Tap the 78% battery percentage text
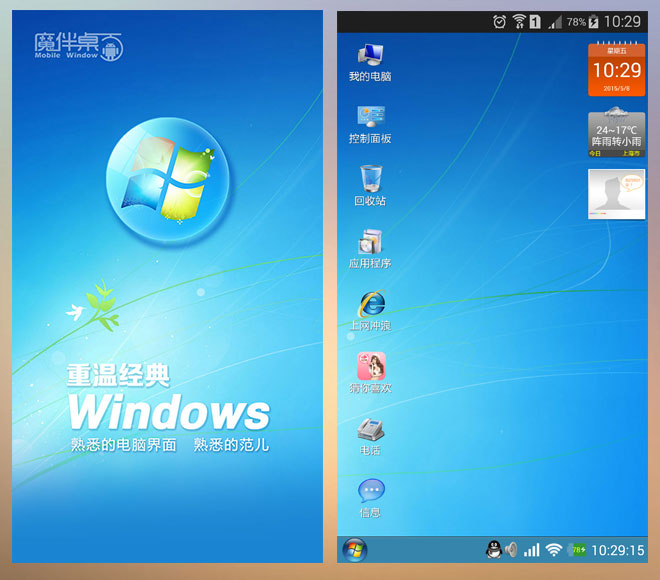660x580 pixels. [576, 22]
